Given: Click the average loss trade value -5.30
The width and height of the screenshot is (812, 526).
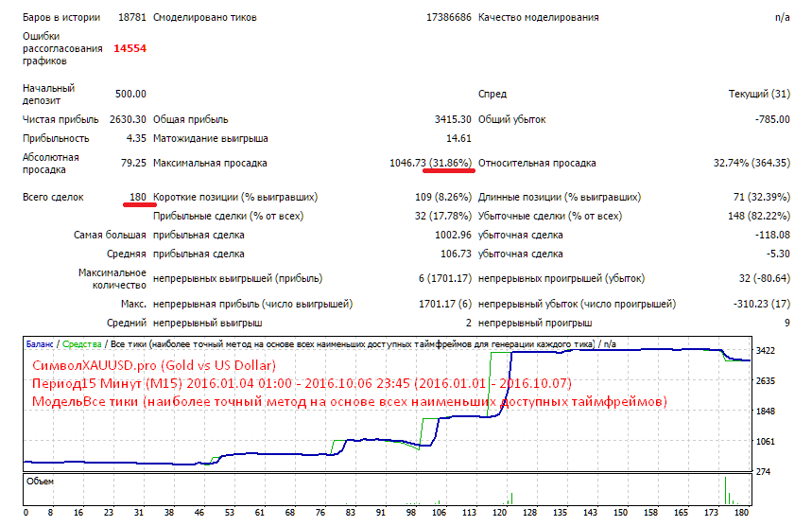Looking at the screenshot, I should tap(778, 254).
